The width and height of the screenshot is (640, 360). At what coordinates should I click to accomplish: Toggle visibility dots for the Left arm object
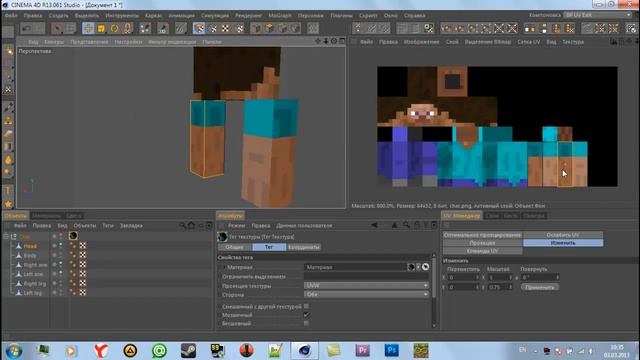coord(61,274)
